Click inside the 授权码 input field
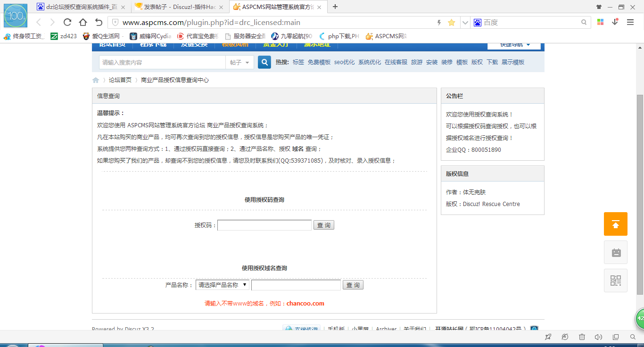The image size is (644, 347). (264, 224)
